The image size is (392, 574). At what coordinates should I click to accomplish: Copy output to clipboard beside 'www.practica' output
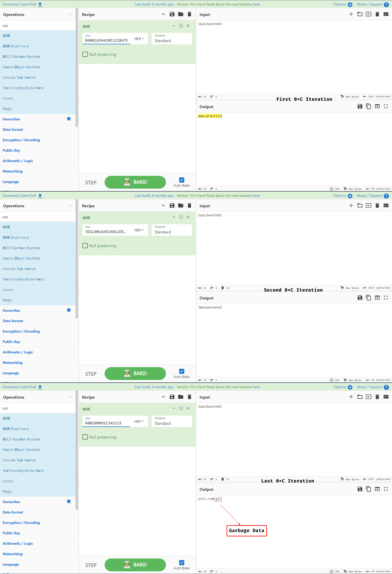pos(368,107)
